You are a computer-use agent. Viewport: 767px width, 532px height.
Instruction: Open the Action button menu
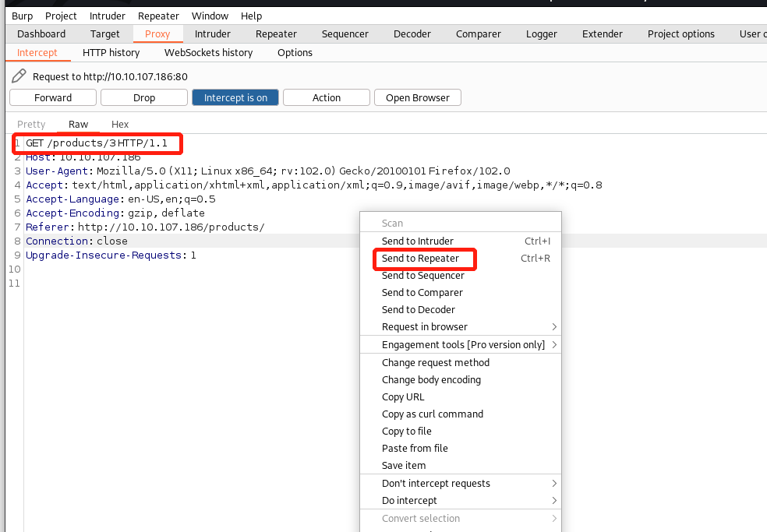pos(327,97)
